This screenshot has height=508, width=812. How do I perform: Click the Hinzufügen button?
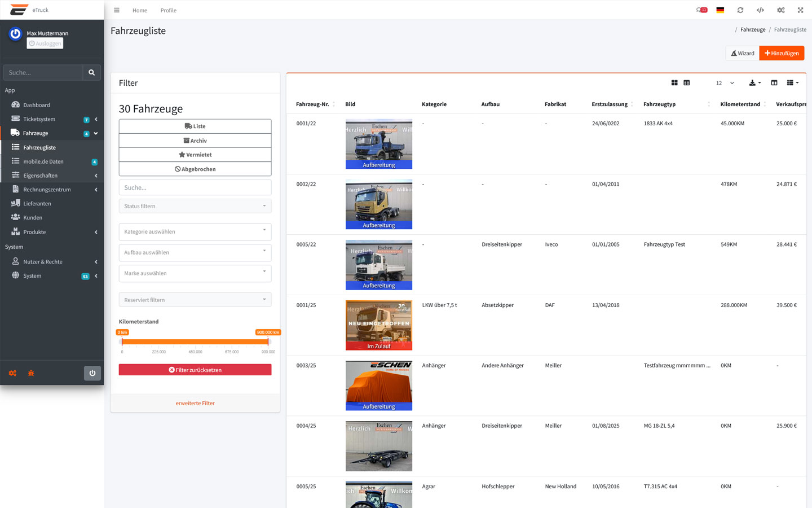point(782,53)
